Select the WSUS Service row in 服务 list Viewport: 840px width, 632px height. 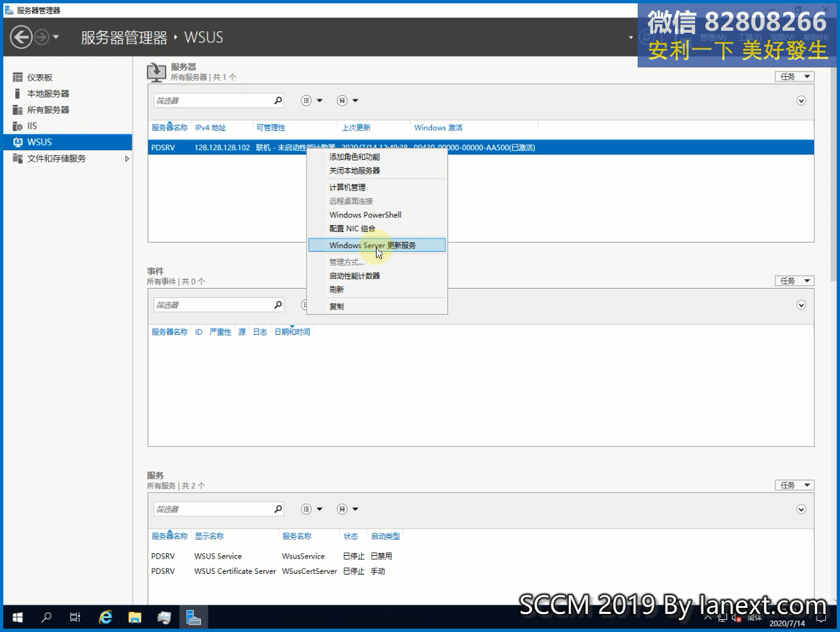point(480,556)
